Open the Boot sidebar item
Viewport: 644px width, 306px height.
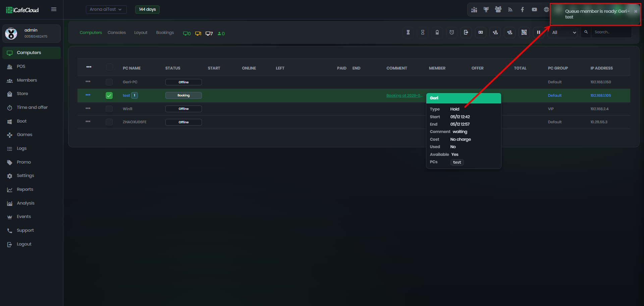(x=32, y=121)
